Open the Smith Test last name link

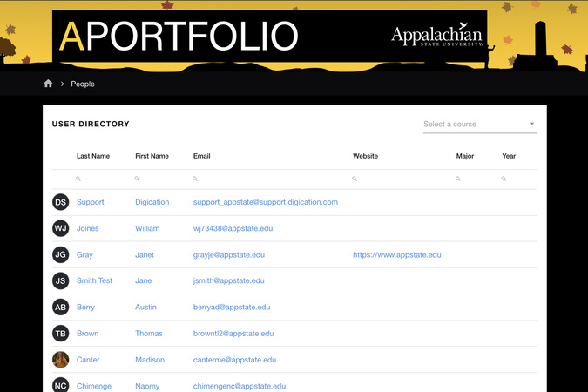tap(94, 280)
